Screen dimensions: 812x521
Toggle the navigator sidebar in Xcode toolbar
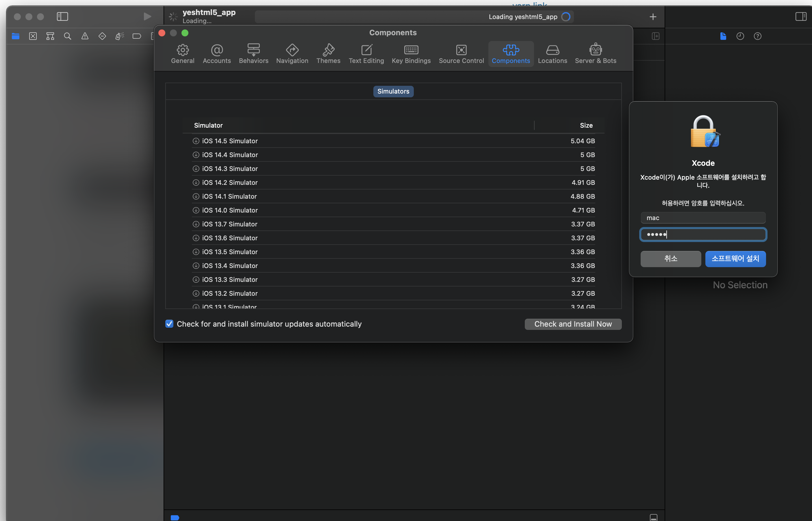[x=62, y=16]
